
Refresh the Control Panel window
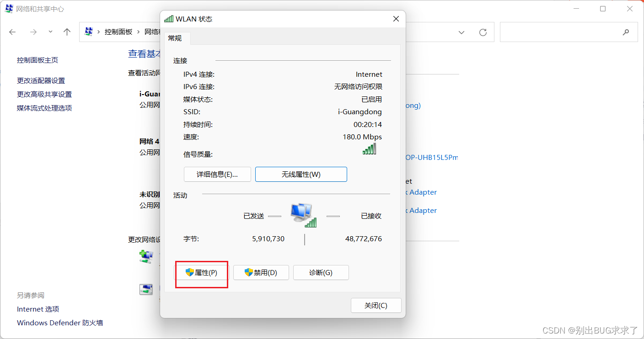point(483,32)
